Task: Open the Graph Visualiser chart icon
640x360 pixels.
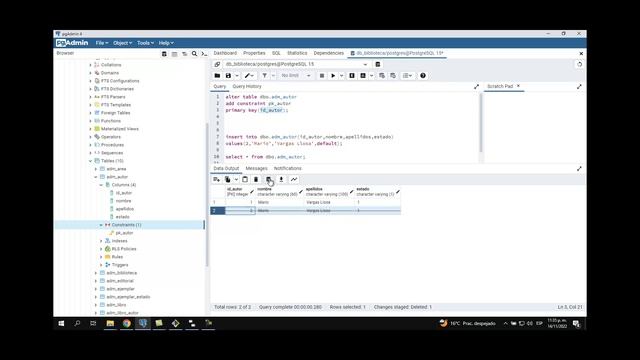Action: tap(294, 180)
